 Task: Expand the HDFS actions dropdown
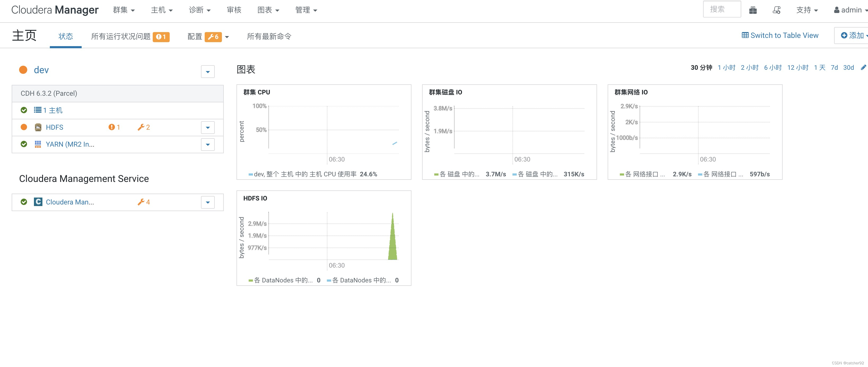coord(208,127)
